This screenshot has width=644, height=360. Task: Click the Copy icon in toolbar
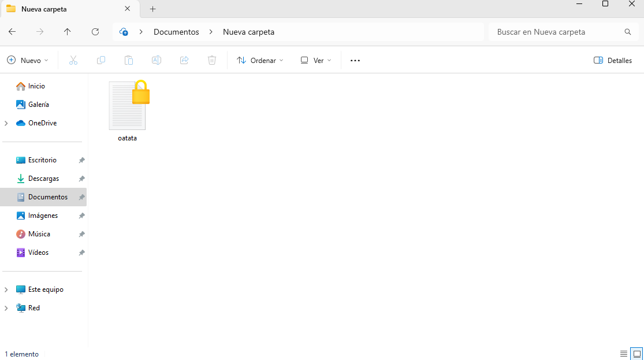[101, 60]
